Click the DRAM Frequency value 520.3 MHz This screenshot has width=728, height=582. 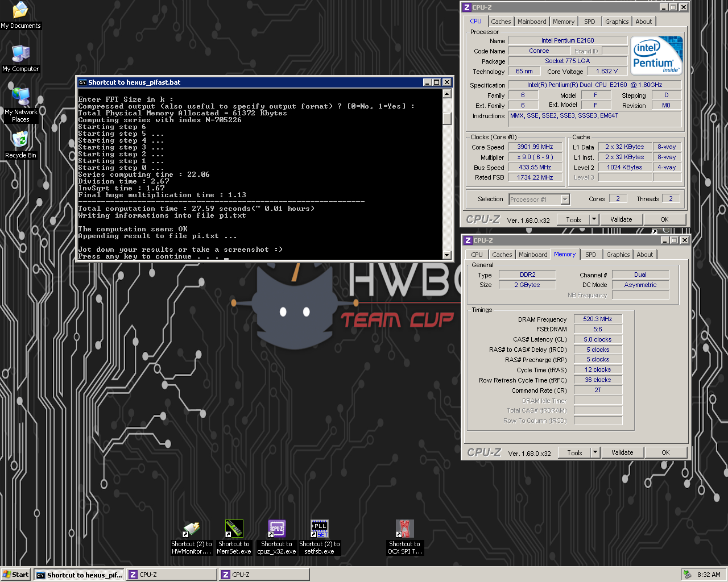[598, 319]
